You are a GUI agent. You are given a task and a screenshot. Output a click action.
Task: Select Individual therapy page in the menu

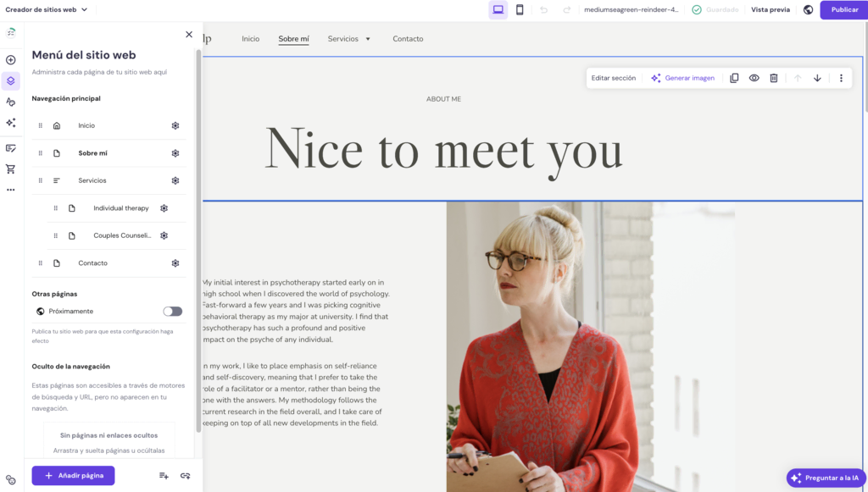tap(120, 208)
